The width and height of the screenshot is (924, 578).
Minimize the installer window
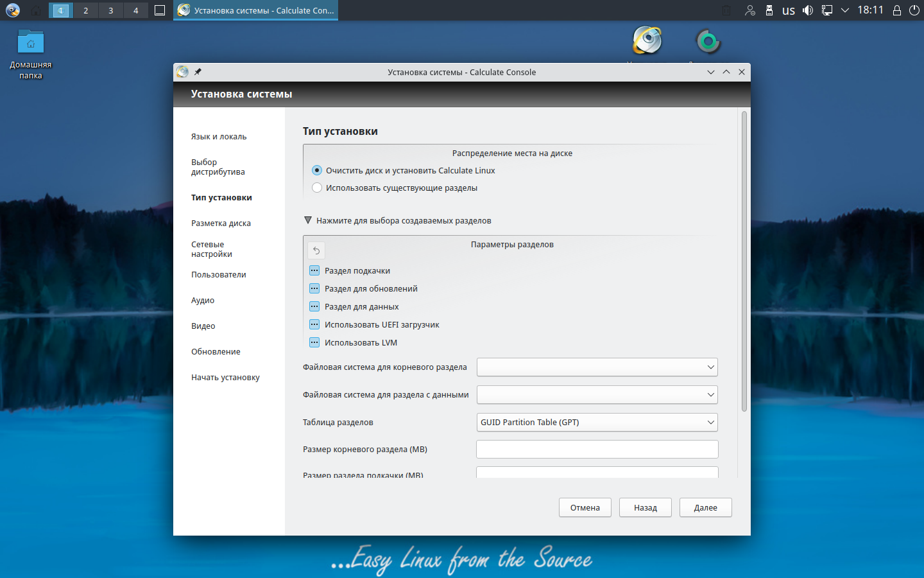pos(711,72)
